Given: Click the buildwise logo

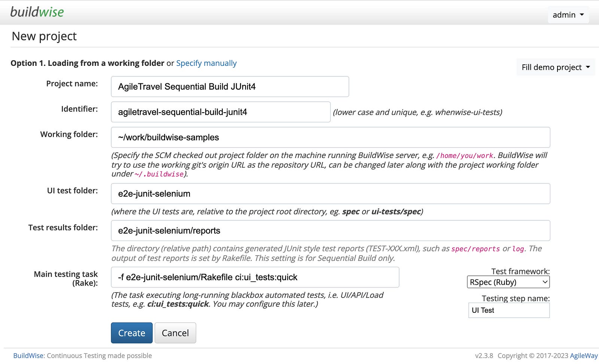Looking at the screenshot, I should (x=37, y=12).
